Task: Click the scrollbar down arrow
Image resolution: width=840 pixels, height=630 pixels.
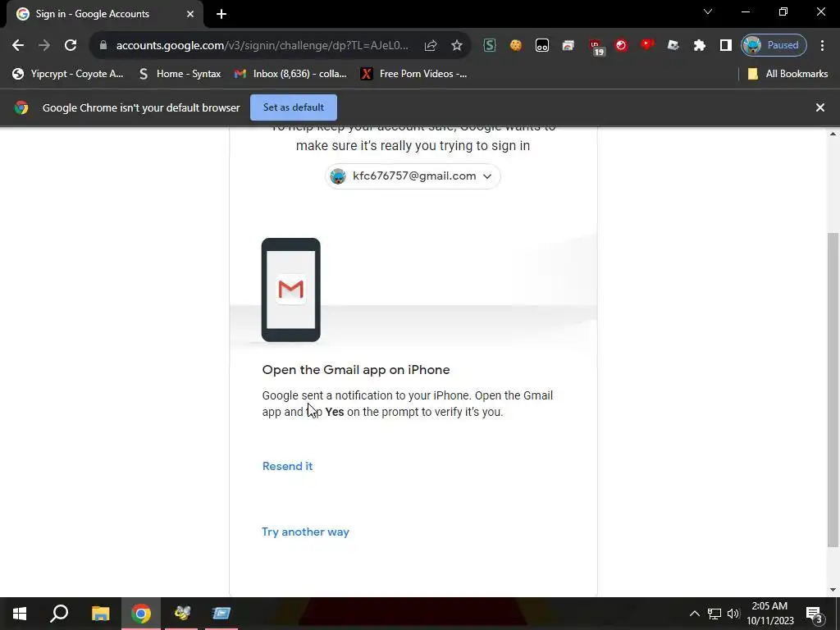Action: pyautogui.click(x=833, y=590)
